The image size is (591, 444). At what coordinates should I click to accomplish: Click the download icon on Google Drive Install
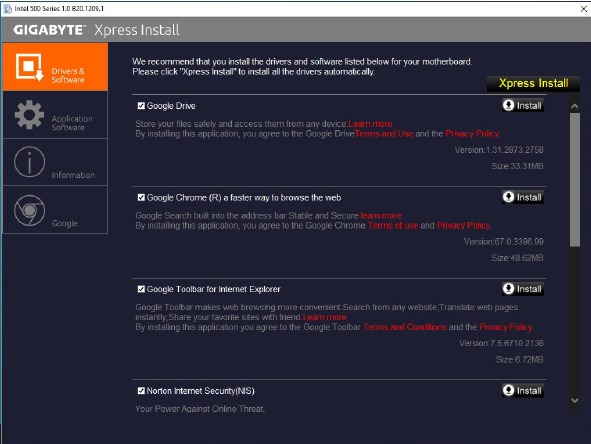(508, 105)
